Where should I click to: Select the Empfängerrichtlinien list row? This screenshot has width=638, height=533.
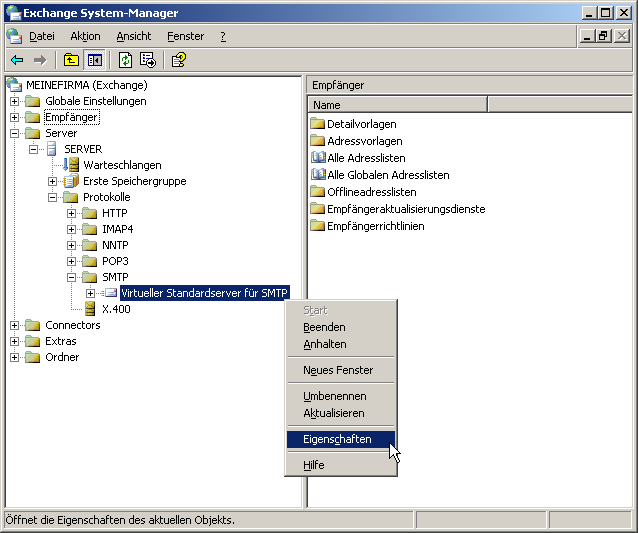click(367, 226)
